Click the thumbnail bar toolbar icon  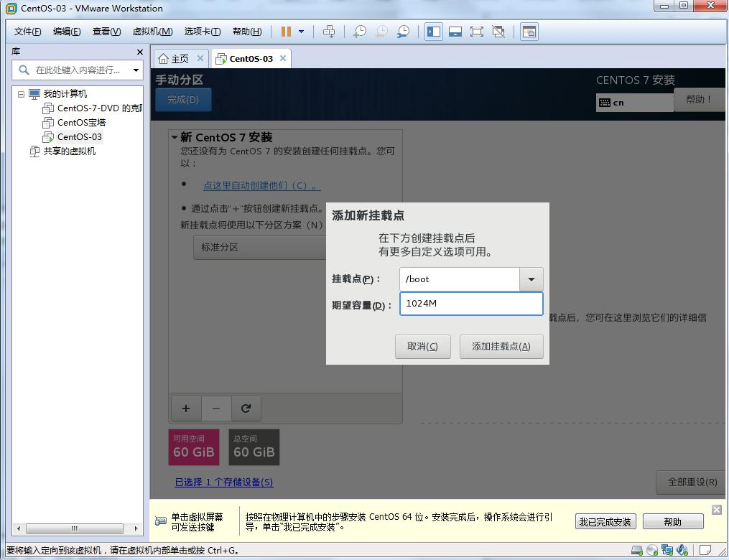point(455,32)
